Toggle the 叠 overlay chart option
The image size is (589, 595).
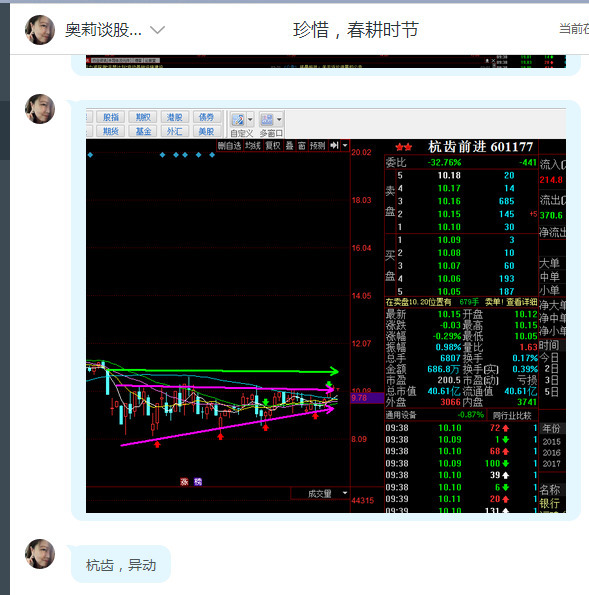click(x=289, y=145)
